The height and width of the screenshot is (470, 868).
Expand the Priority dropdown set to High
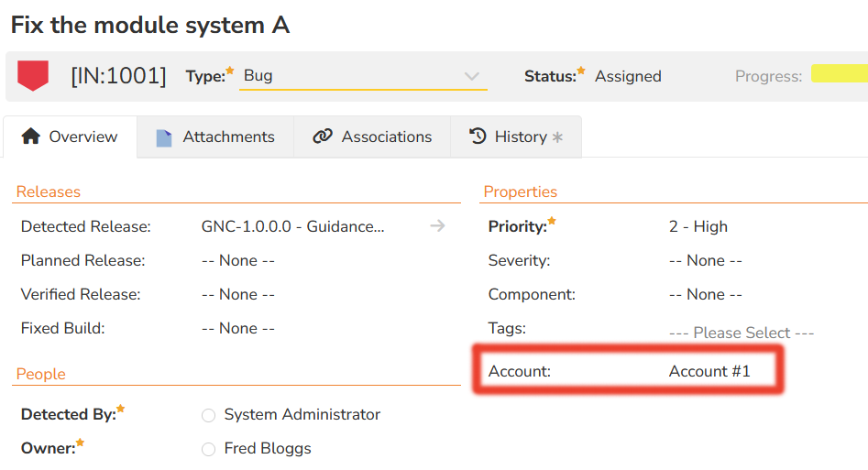[x=698, y=227]
